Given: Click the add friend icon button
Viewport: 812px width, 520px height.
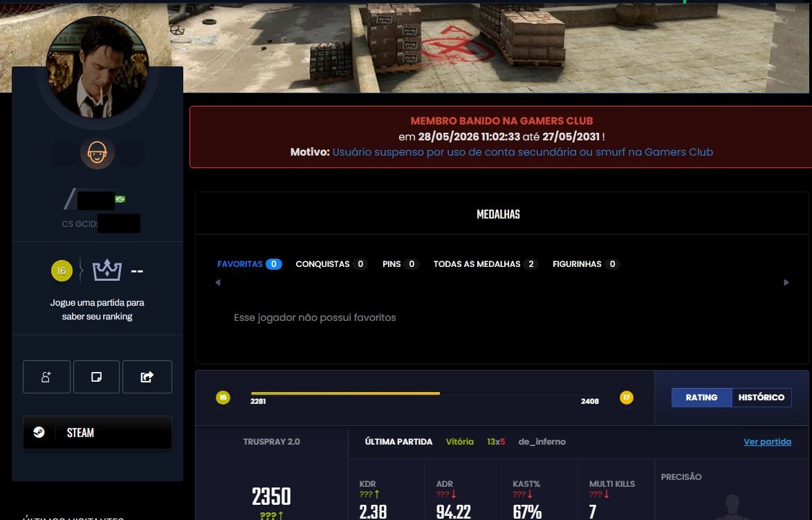Looking at the screenshot, I should tap(46, 377).
